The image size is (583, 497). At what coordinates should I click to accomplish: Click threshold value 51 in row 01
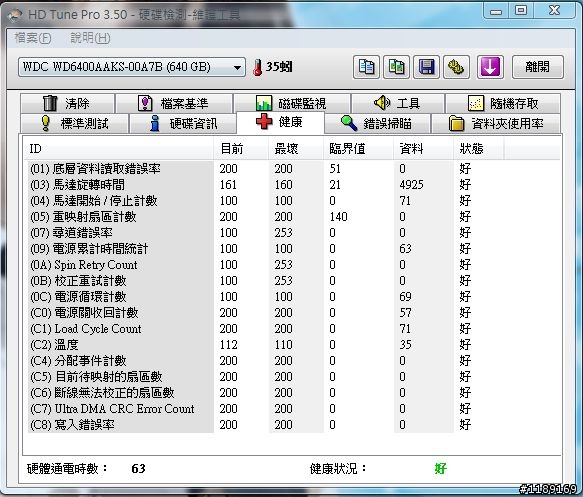click(x=335, y=169)
